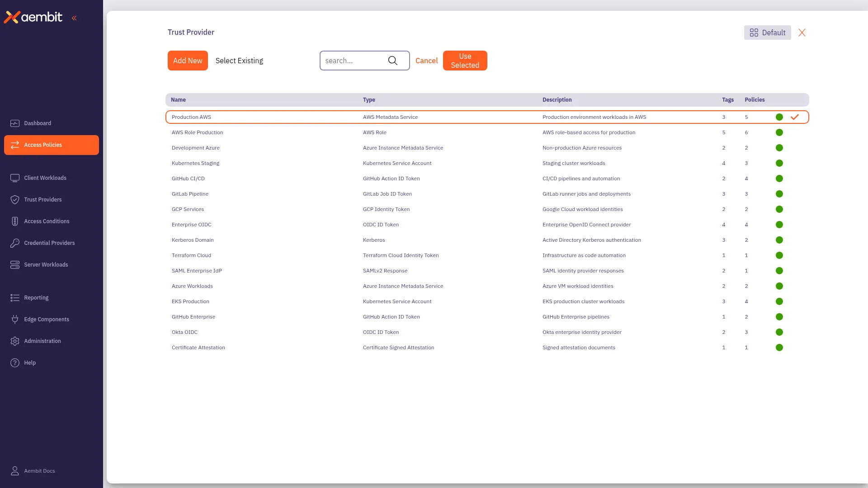
Task: Select the Terraform Cloud row
Action: (x=487, y=255)
